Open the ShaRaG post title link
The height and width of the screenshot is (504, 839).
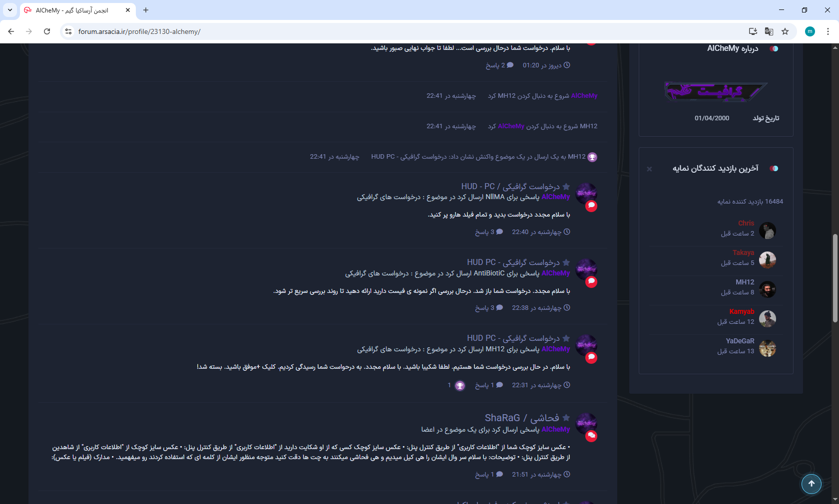tap(521, 418)
